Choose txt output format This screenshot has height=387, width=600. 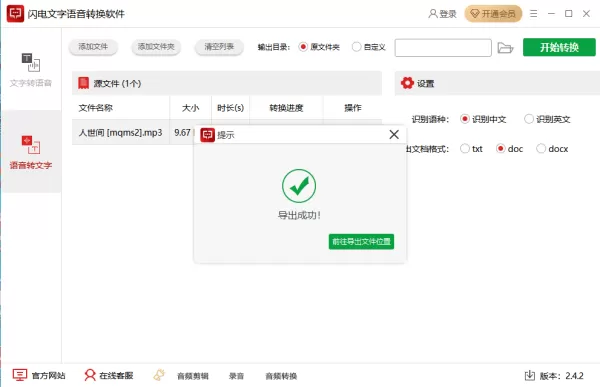(471, 149)
